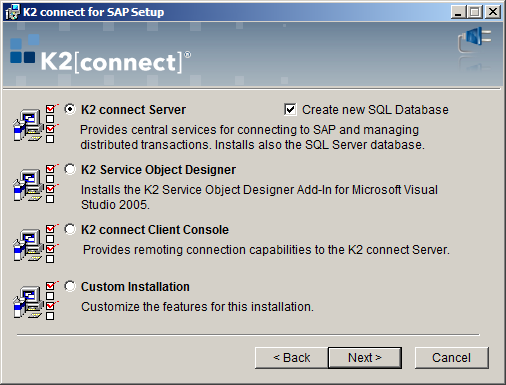Click the Custom Installation label text
The image size is (506, 385).
(x=135, y=287)
